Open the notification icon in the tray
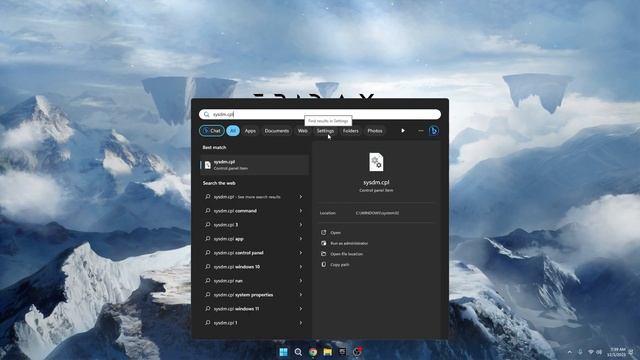Screen dimensions: 640x360 (x=631, y=352)
